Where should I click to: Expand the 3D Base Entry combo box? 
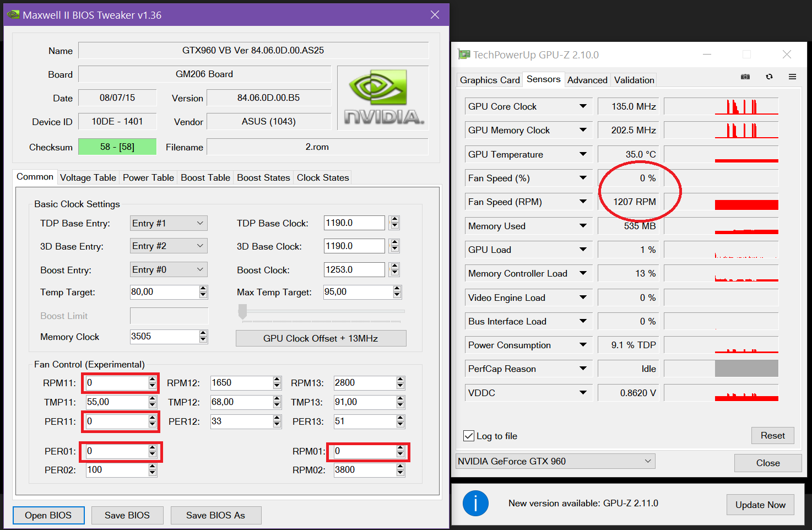pos(169,246)
